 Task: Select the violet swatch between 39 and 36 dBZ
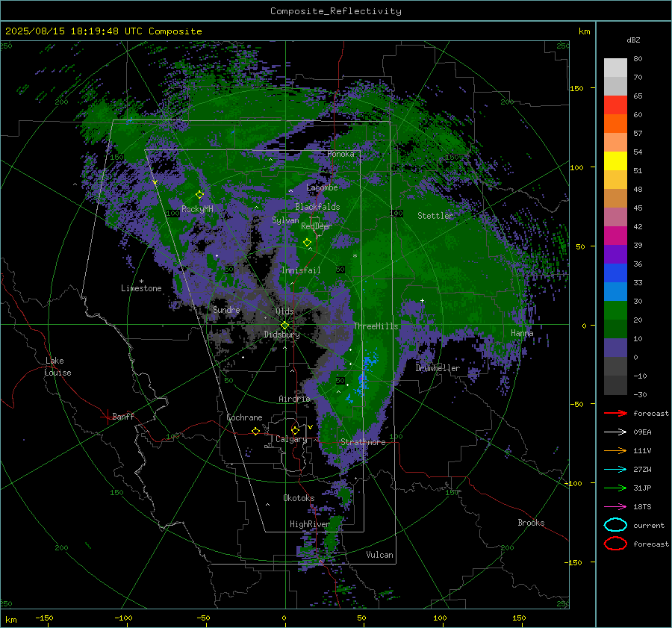(x=615, y=254)
